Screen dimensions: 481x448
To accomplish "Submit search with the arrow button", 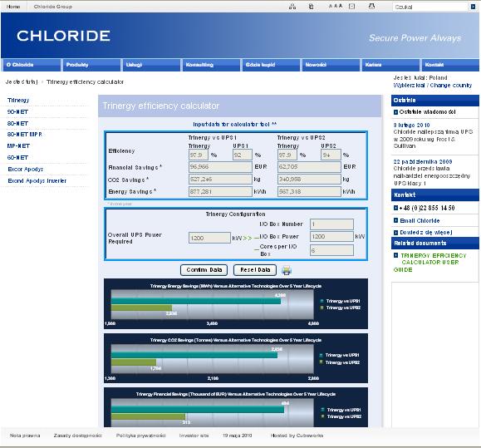I will pyautogui.click(x=473, y=7).
